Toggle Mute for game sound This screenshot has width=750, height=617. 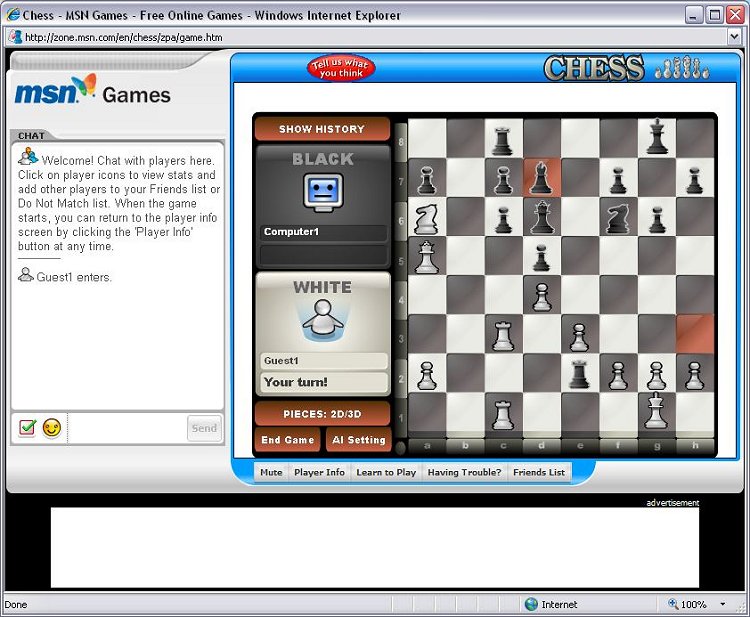pyautogui.click(x=271, y=472)
